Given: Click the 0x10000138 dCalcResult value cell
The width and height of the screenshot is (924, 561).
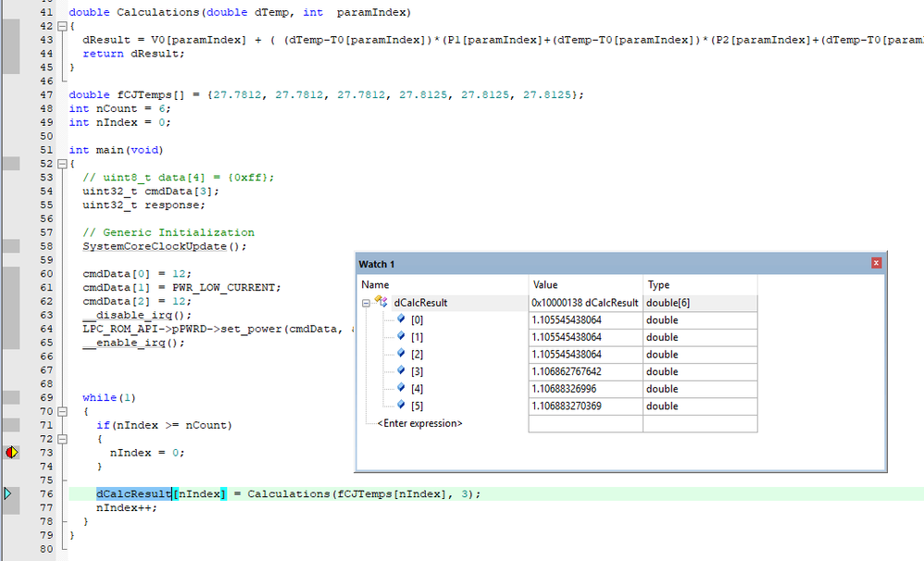Looking at the screenshot, I should 585,303.
